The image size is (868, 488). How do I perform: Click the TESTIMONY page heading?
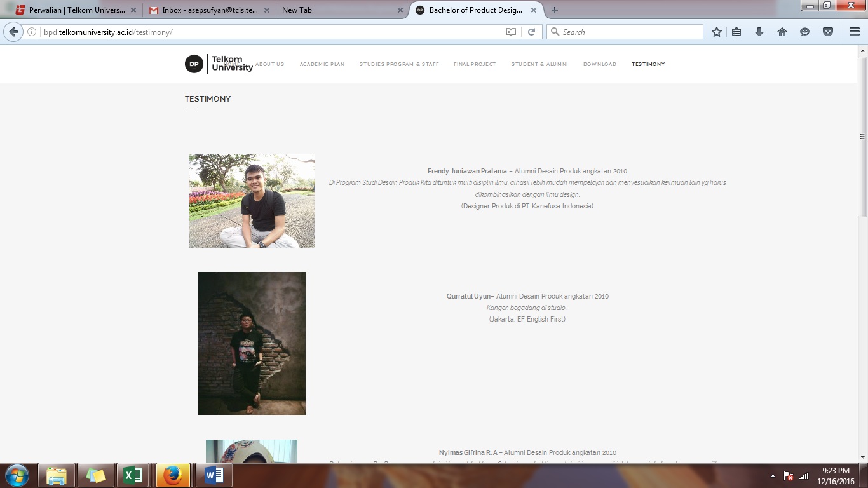pyautogui.click(x=208, y=99)
